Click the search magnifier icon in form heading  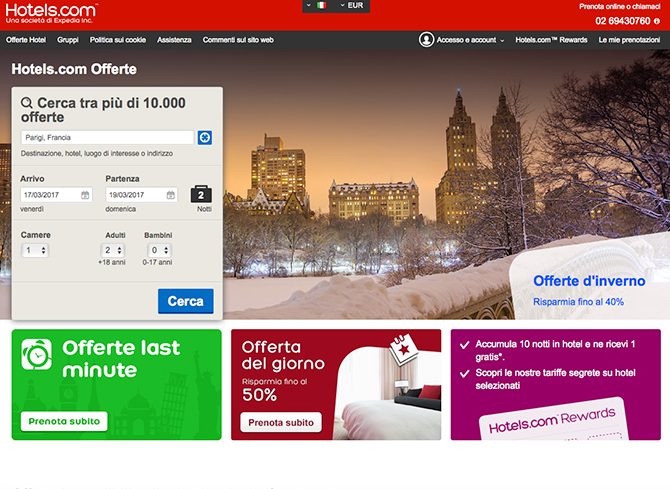(26, 103)
